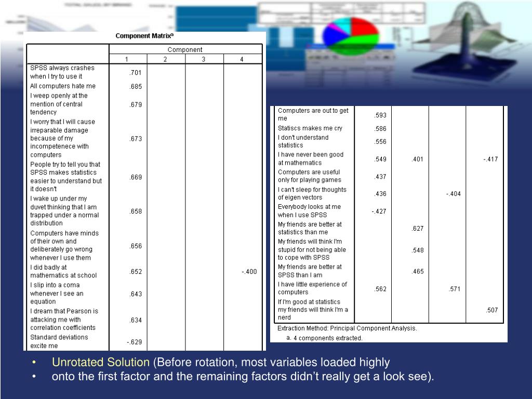Click the loading value .593
This screenshot has width=532, height=399.
coord(380,115)
